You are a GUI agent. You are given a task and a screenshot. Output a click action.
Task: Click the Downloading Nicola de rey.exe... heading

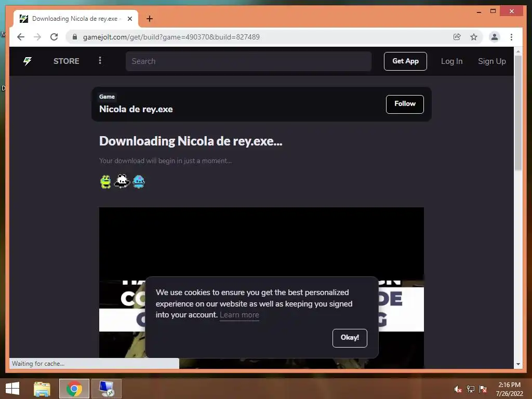pyautogui.click(x=191, y=141)
